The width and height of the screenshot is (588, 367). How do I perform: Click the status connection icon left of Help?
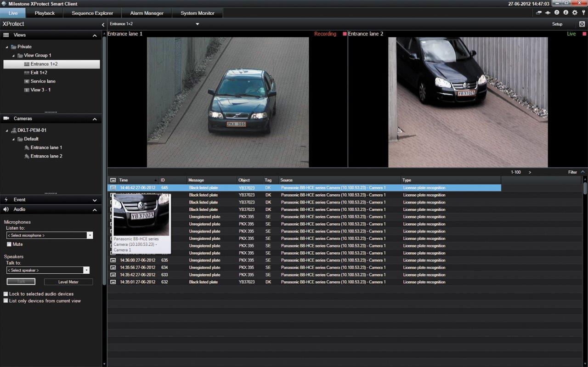click(548, 13)
